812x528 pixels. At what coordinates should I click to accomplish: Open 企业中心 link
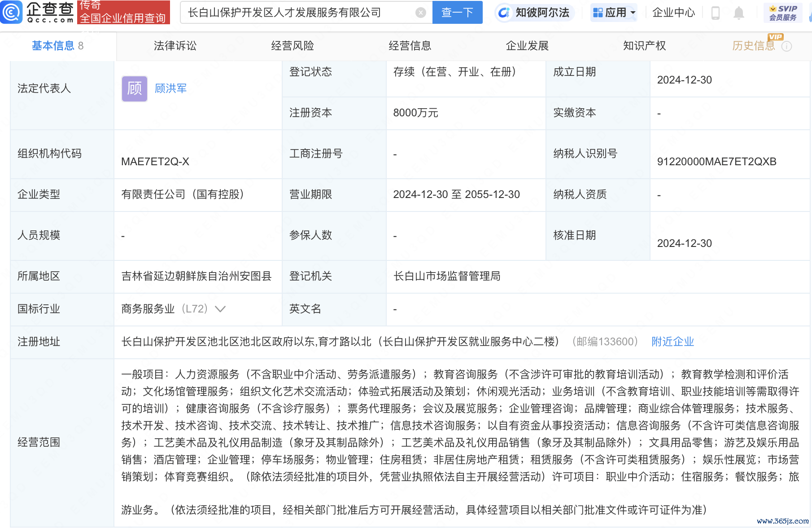673,13
